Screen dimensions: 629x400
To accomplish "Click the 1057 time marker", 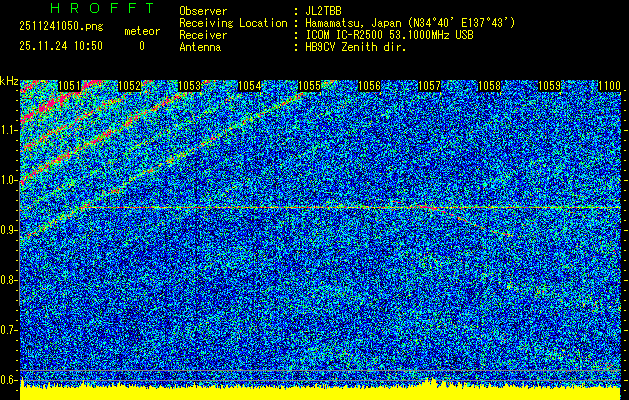I will tap(430, 86).
